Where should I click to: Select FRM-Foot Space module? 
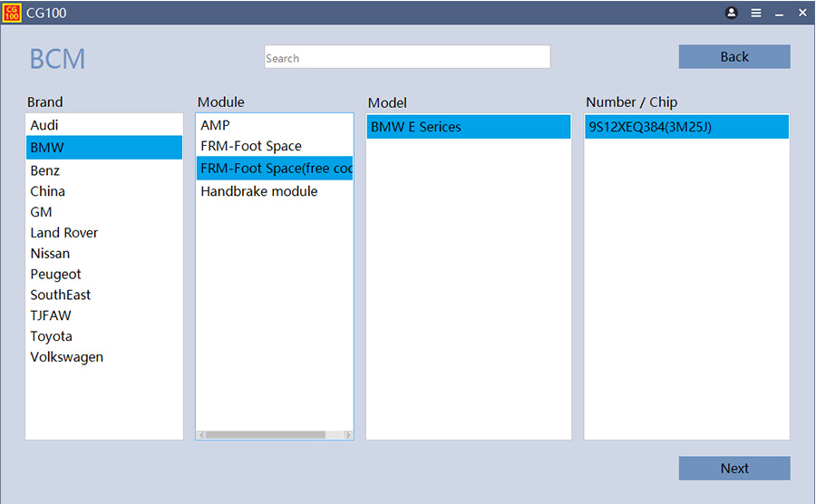click(251, 146)
